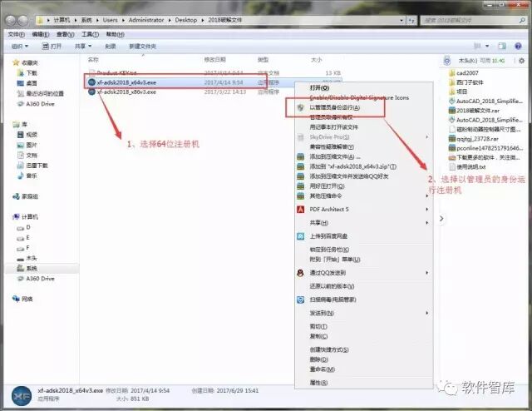
Task: Click the QQ penguin icon beside 通过QQ发送到
Action: [300, 273]
